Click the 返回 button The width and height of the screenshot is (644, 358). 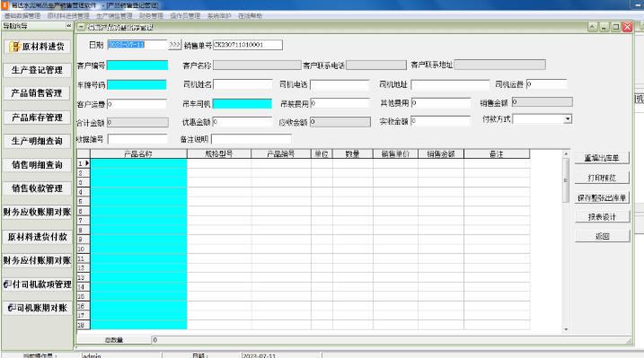point(602,236)
